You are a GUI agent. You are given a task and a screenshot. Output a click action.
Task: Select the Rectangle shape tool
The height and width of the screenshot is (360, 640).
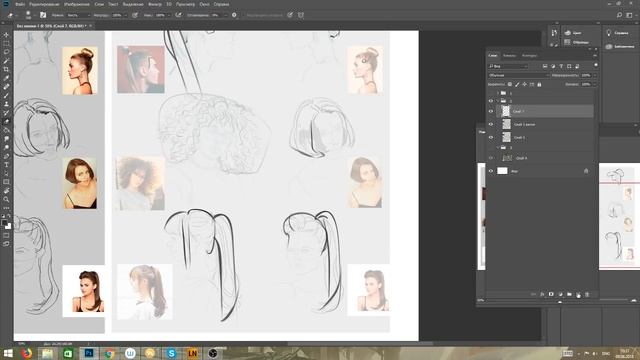coord(6,182)
